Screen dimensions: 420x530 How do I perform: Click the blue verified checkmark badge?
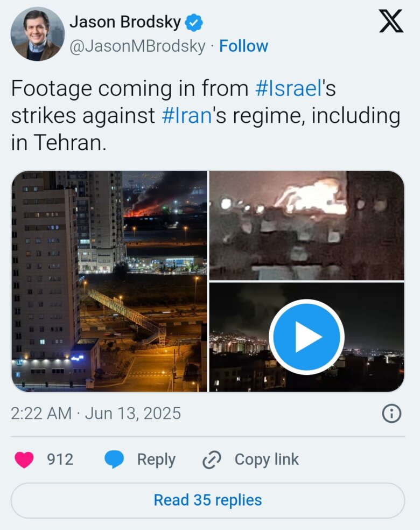[x=194, y=23]
